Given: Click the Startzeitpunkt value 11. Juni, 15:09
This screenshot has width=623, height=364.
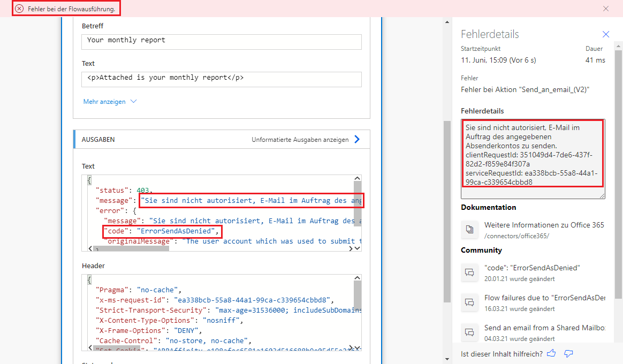Looking at the screenshot, I should (x=498, y=60).
